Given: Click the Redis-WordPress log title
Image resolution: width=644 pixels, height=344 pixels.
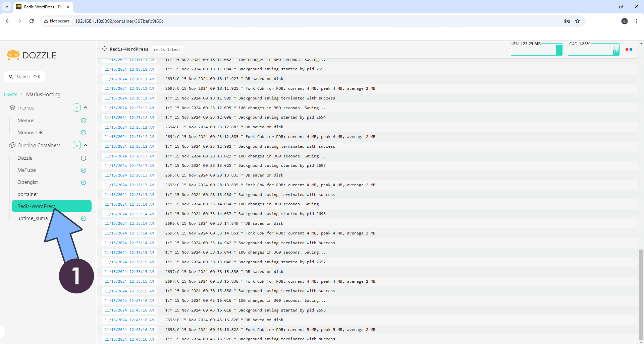Looking at the screenshot, I should point(129,49).
